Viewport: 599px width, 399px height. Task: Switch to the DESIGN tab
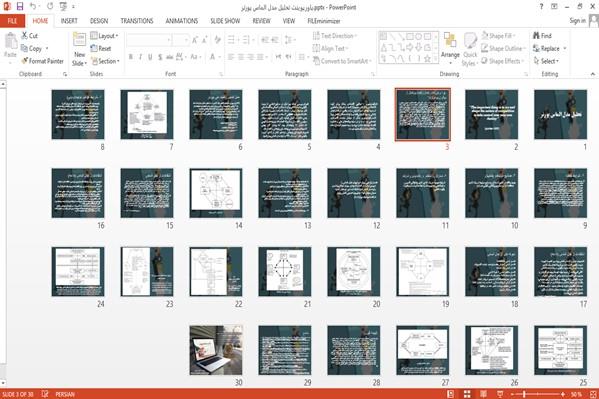99,21
